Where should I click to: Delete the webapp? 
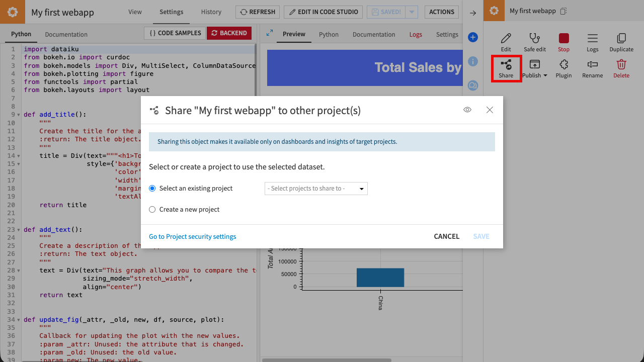(621, 68)
